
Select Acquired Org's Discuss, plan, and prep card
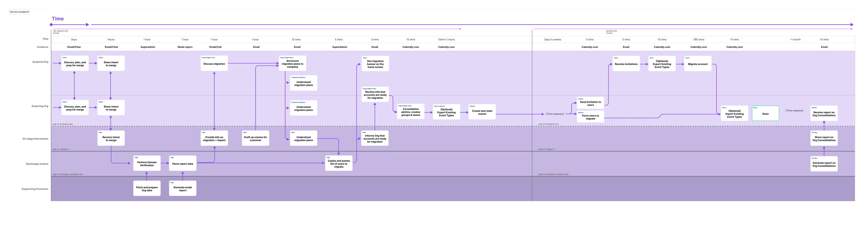(75, 63)
